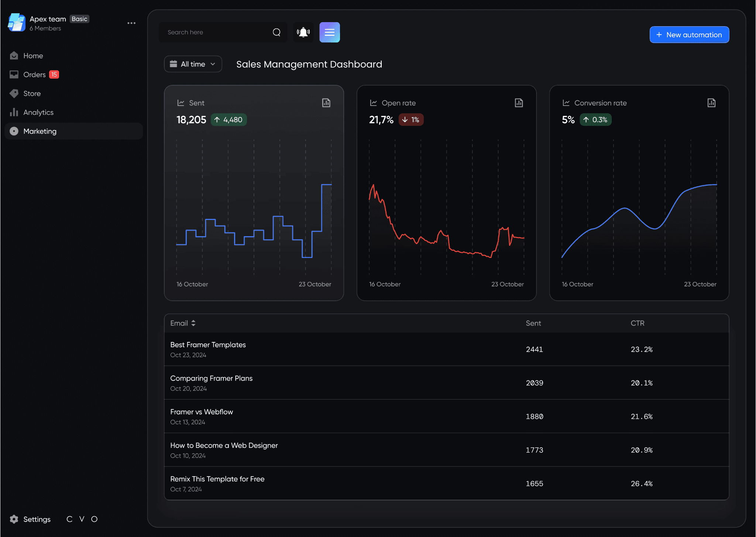Click the Apex team logo
This screenshot has height=537, width=756.
tap(17, 23)
